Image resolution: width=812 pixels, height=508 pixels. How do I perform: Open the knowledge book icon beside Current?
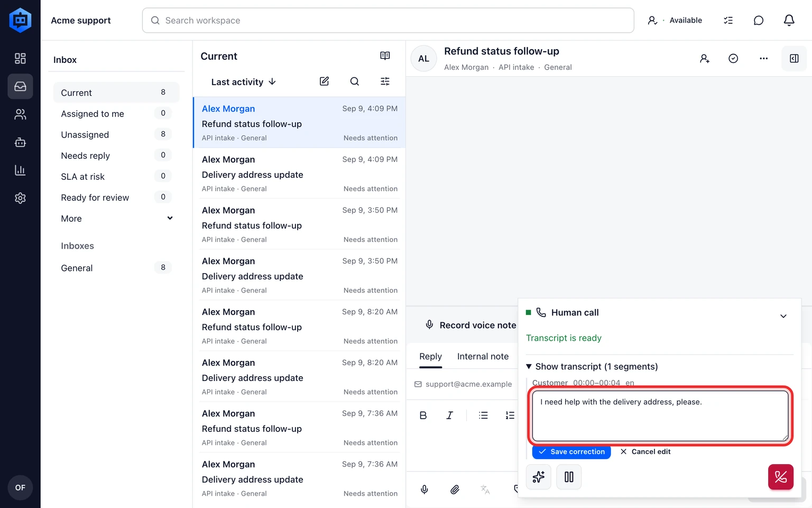coord(385,56)
